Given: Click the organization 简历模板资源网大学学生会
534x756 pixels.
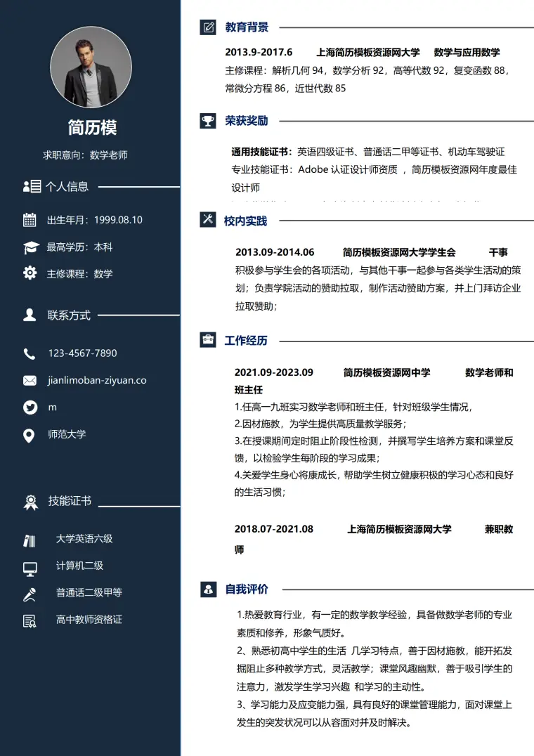Looking at the screenshot, I should coord(399,252).
